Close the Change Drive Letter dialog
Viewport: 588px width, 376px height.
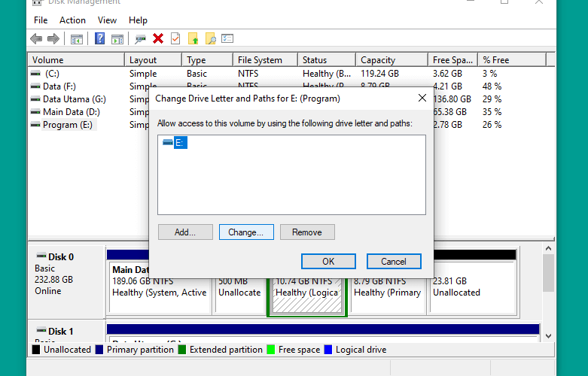pos(422,98)
